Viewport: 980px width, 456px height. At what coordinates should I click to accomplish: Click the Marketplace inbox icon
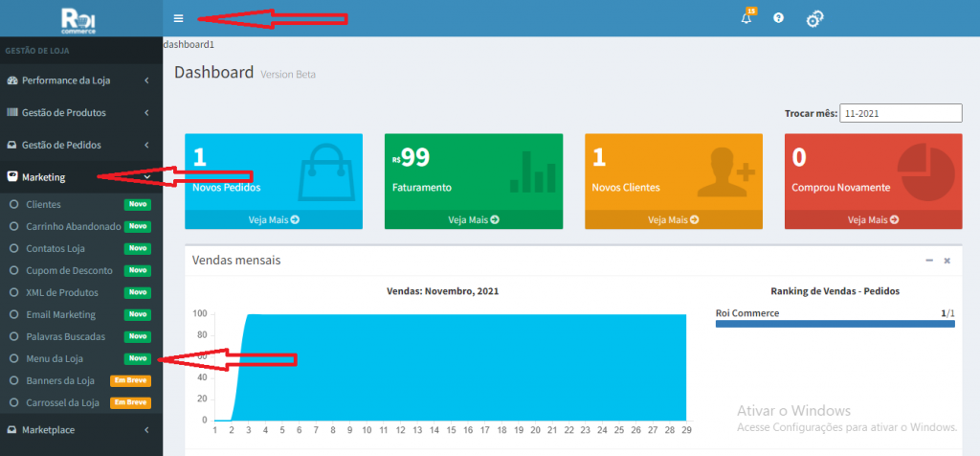(11, 430)
